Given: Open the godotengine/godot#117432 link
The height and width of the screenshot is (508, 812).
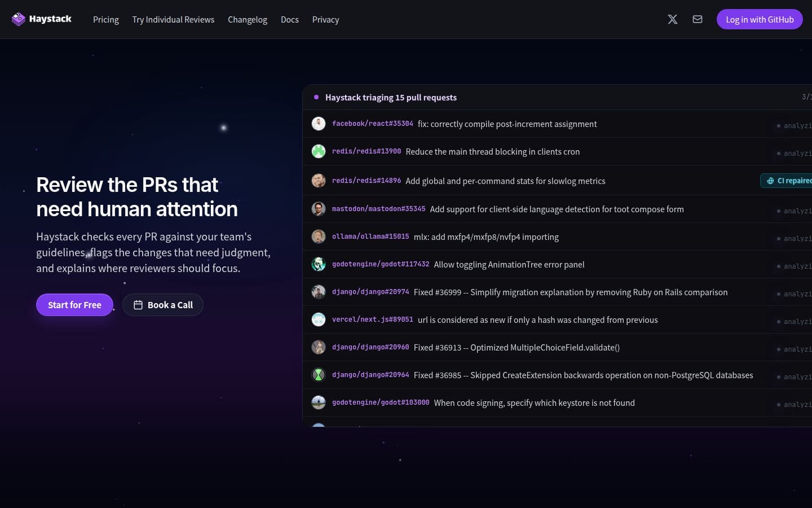Looking at the screenshot, I should tap(381, 264).
